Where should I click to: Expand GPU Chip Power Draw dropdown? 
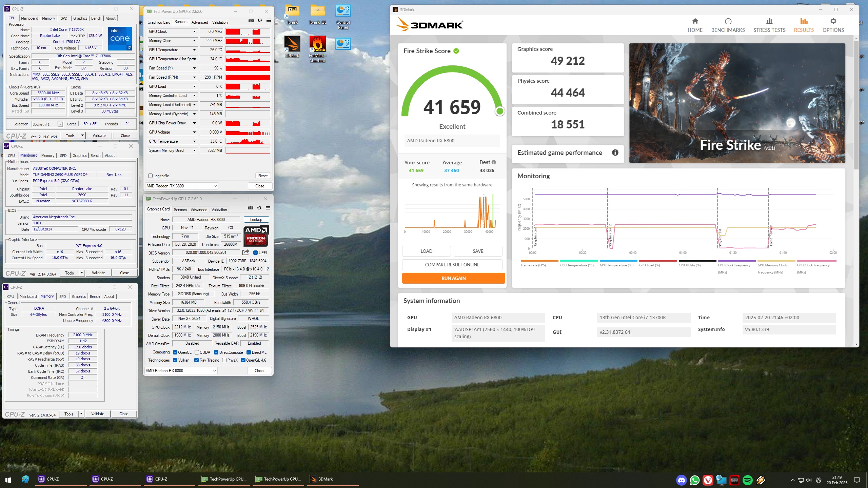pyautogui.click(x=194, y=123)
